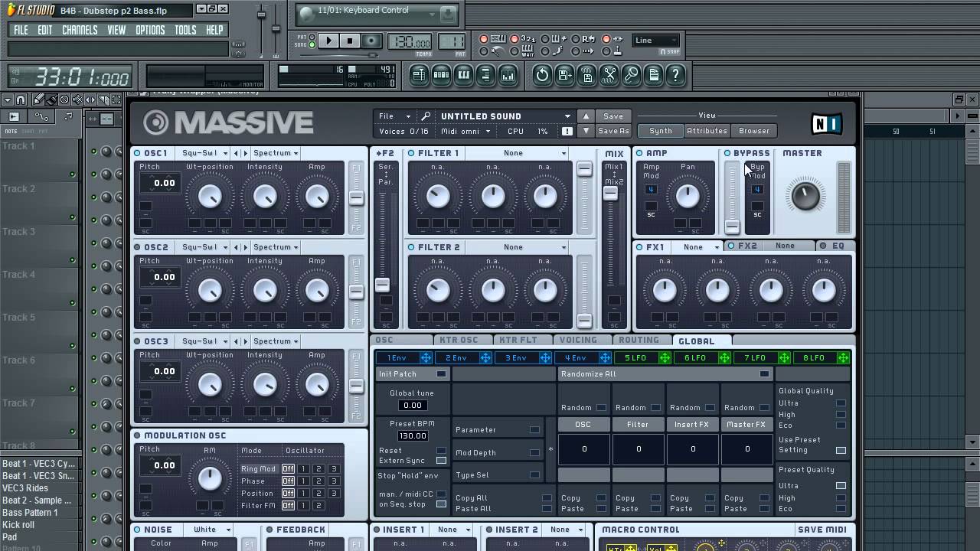Viewport: 980px width, 551px height.
Task: Select the Draw pencil tool in playlist
Action: (x=38, y=99)
